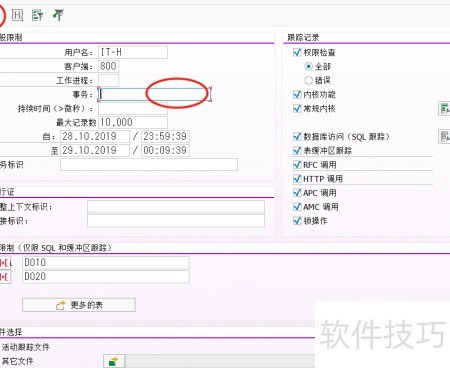Click the end time field 00:09:39
This screenshot has height=368, width=450.
coord(165,150)
